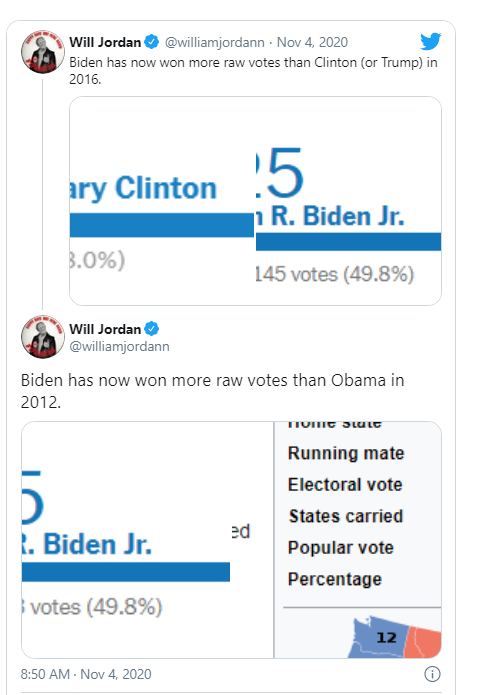Click the verified badge in second tweet header
Image resolution: width=477 pixels, height=695 pixels.
(152, 329)
